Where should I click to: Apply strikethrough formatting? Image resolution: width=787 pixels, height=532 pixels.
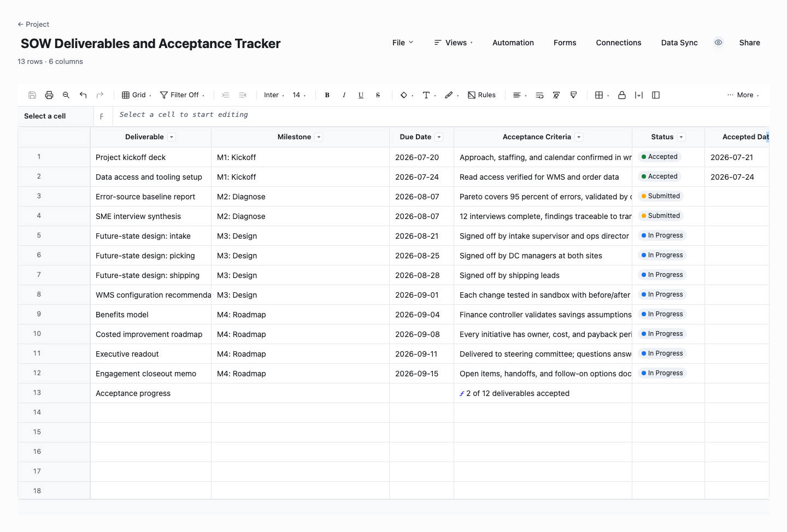[378, 95]
